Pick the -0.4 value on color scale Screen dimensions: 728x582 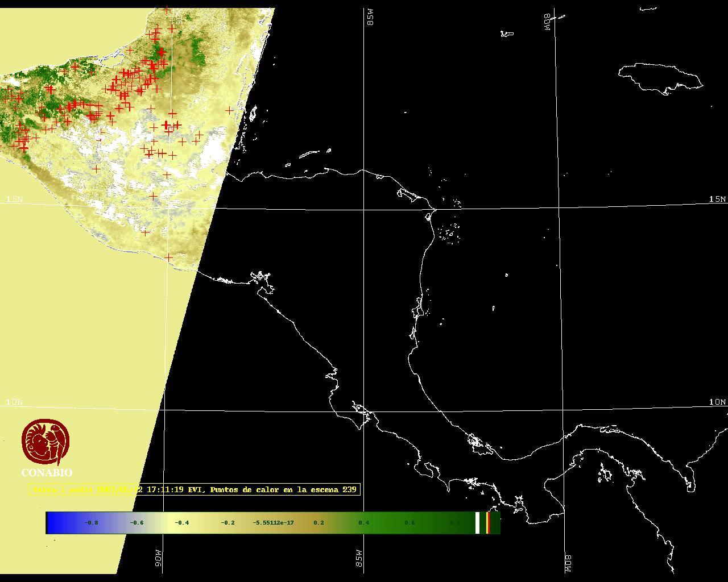(x=182, y=522)
